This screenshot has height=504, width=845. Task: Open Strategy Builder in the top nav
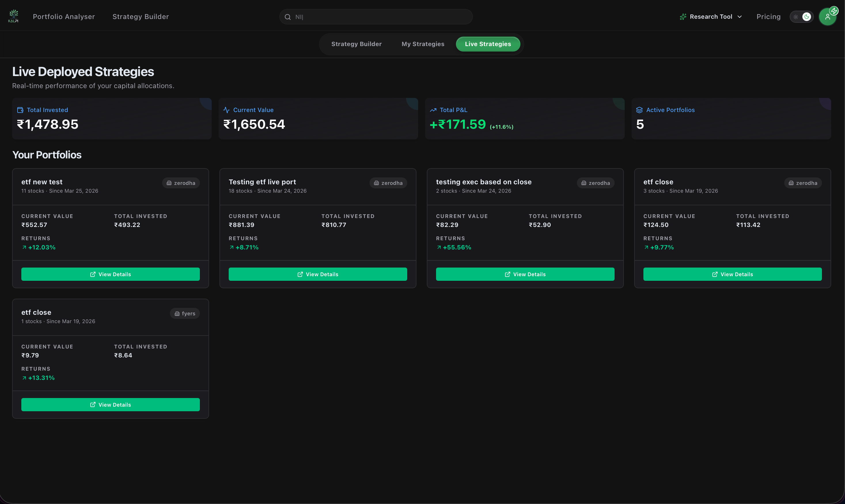(141, 17)
